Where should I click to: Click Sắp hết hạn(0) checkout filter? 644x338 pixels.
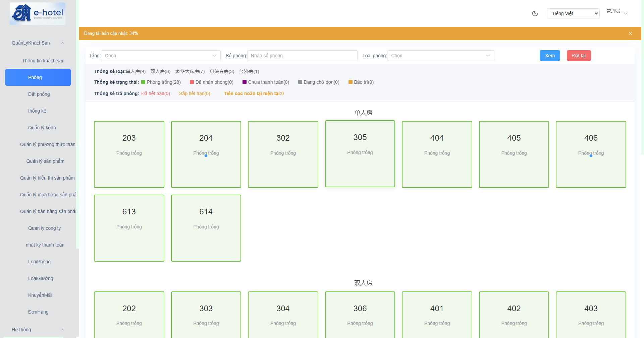pyautogui.click(x=195, y=93)
